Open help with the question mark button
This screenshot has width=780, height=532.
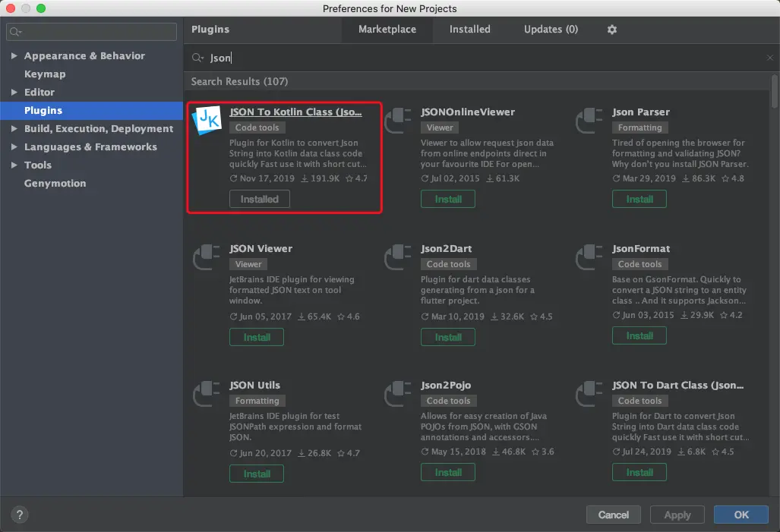pyautogui.click(x=20, y=515)
